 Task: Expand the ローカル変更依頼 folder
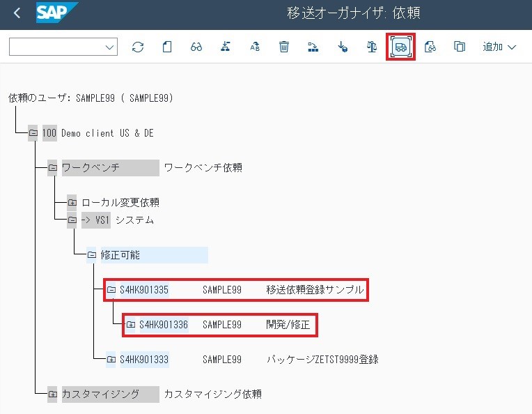[x=72, y=203]
